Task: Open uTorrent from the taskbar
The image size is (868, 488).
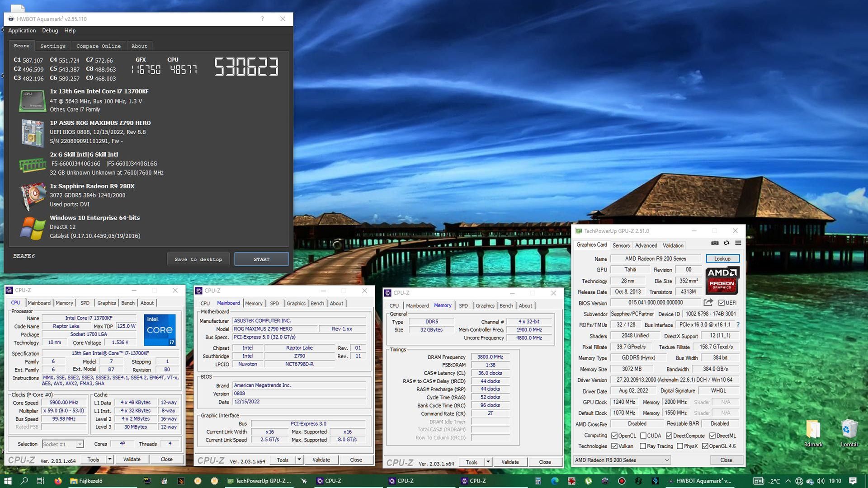Action: (588, 481)
